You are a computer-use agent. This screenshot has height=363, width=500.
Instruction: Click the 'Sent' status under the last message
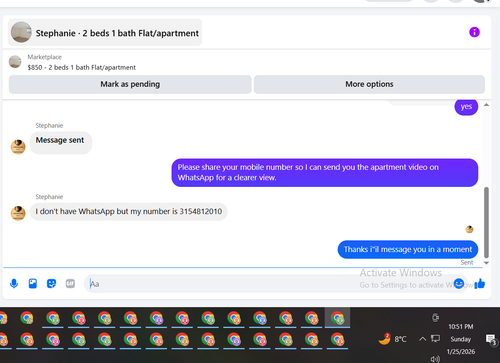[x=467, y=263]
